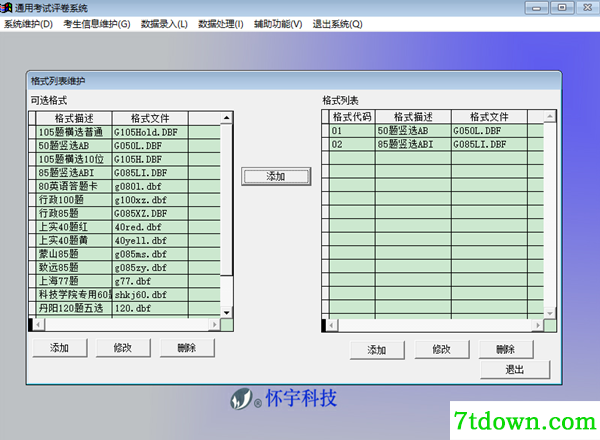Viewport: 600px width, 440px height.
Task: Select 50题竖选AB in 可选格式 list
Action: click(74, 146)
